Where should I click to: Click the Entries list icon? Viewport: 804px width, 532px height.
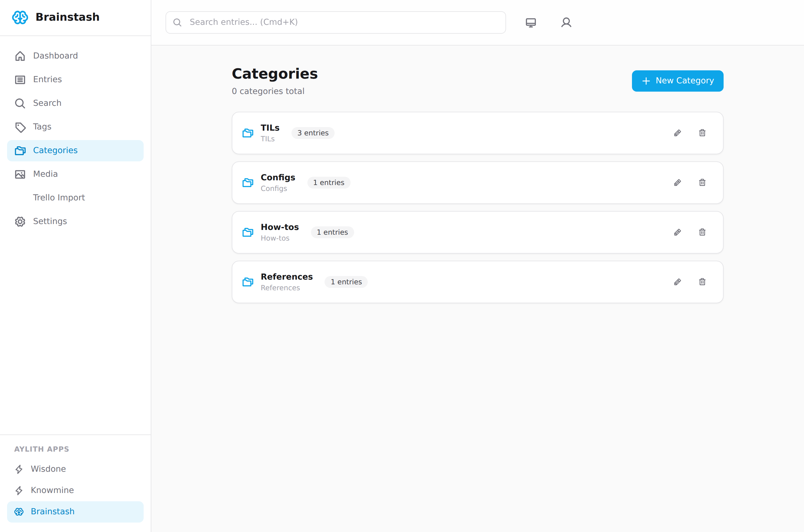click(20, 80)
